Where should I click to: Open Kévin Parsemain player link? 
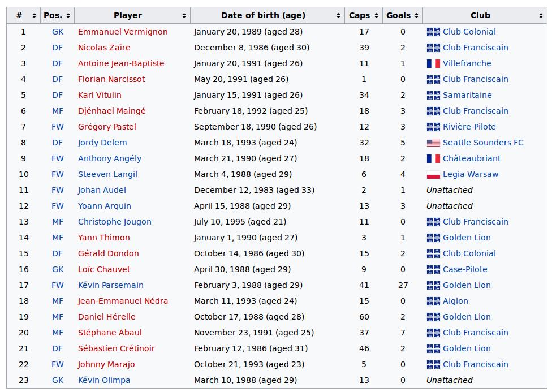point(110,285)
